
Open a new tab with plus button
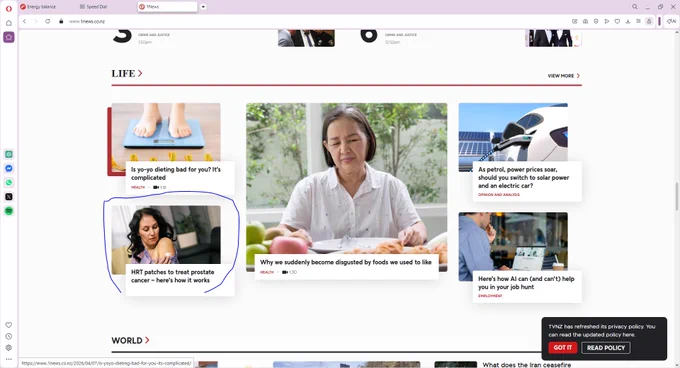click(x=203, y=7)
